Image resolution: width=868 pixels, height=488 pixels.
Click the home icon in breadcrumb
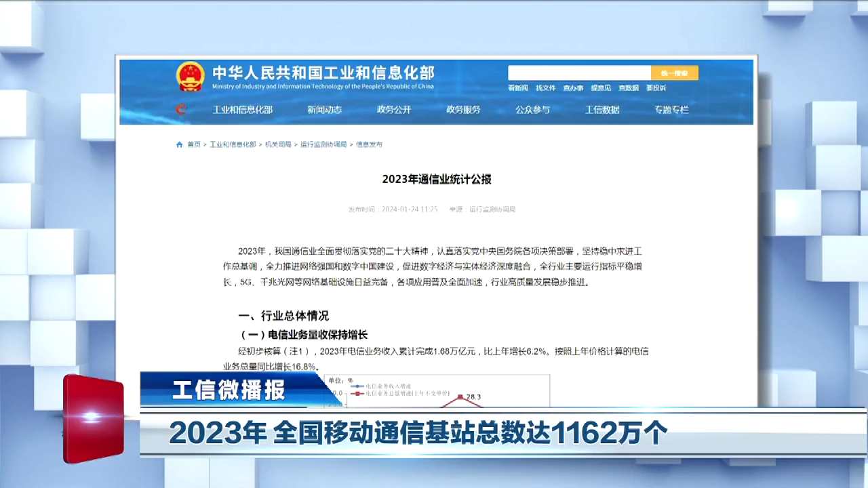[179, 144]
